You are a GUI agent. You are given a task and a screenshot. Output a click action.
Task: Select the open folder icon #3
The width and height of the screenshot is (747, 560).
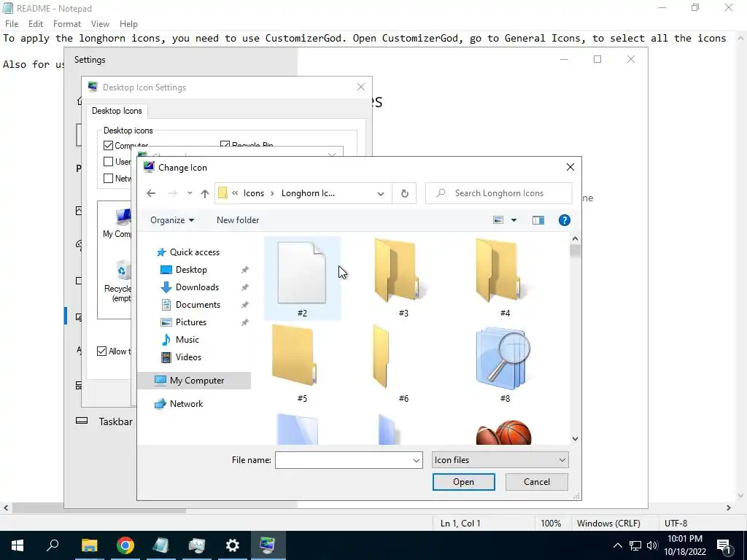click(403, 278)
